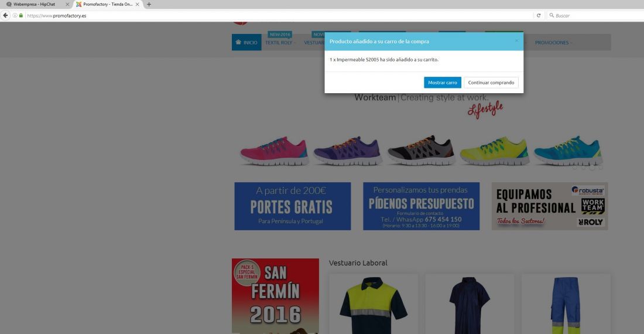Click Continuar comprando button

491,83
